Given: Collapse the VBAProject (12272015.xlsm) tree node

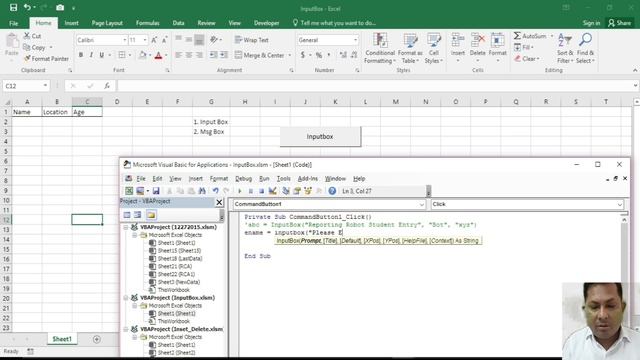Looking at the screenshot, I should coord(126,227).
